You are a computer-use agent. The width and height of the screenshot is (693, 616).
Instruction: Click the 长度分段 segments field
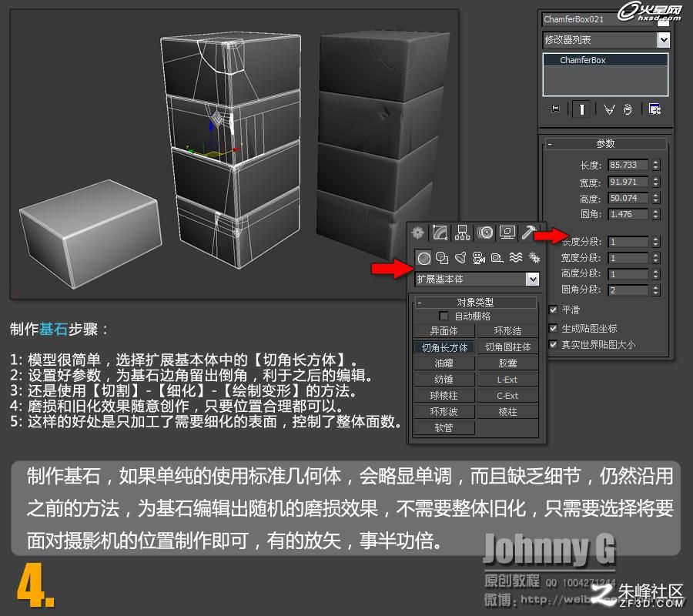coord(628,242)
